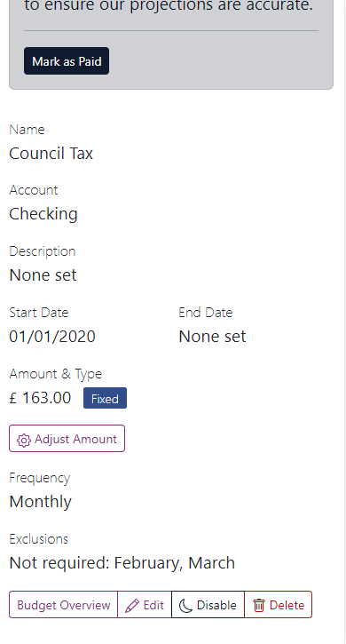Click the gear icon in Adjust Amount

click(24, 440)
